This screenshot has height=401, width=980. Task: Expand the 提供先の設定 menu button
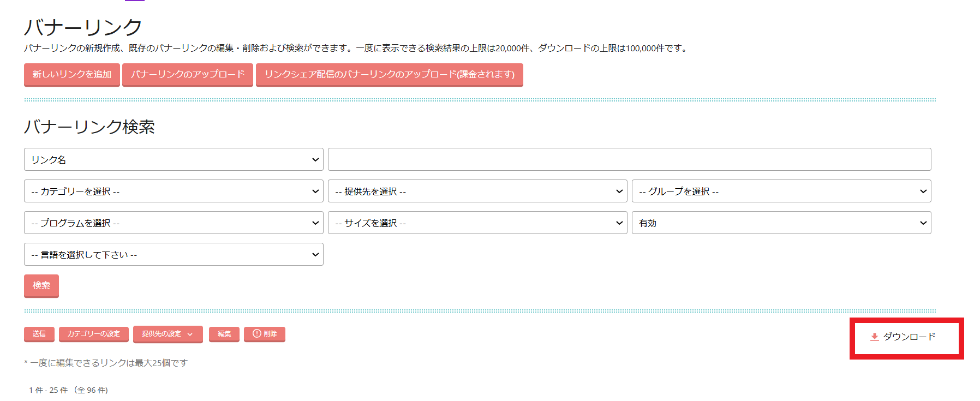click(168, 334)
